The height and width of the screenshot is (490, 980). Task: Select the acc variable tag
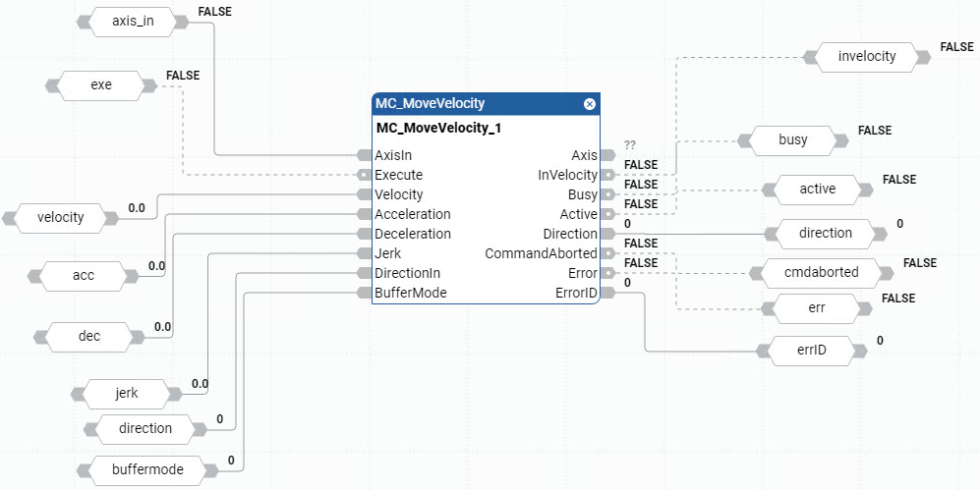point(85,276)
